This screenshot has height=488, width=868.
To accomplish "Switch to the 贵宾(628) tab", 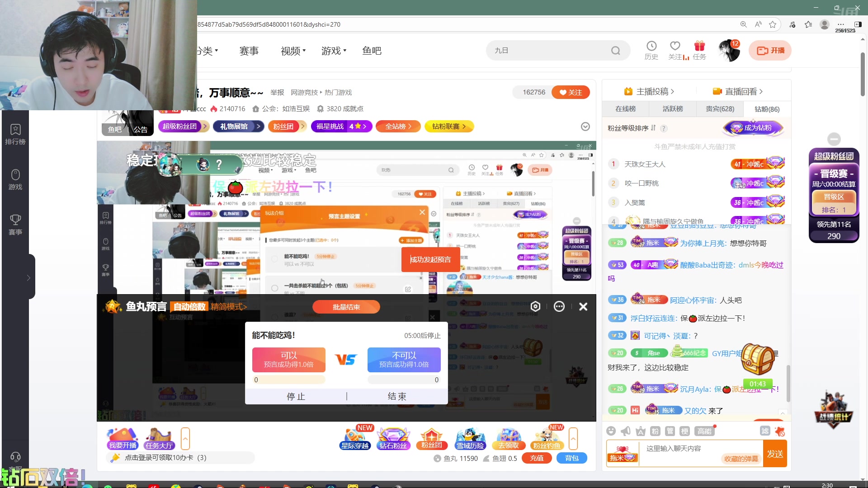I will click(720, 109).
